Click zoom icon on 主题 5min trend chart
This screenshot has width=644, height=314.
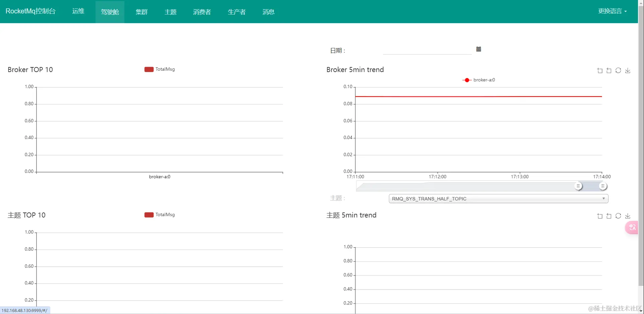point(600,216)
